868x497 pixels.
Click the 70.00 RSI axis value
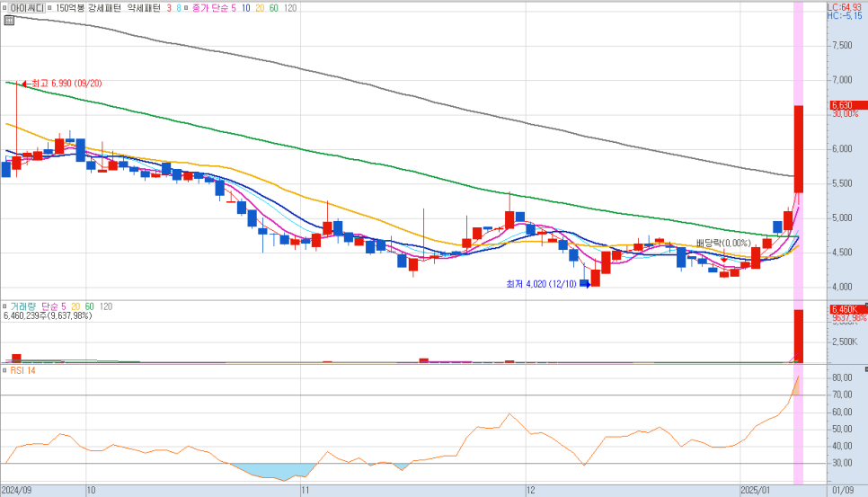(843, 395)
